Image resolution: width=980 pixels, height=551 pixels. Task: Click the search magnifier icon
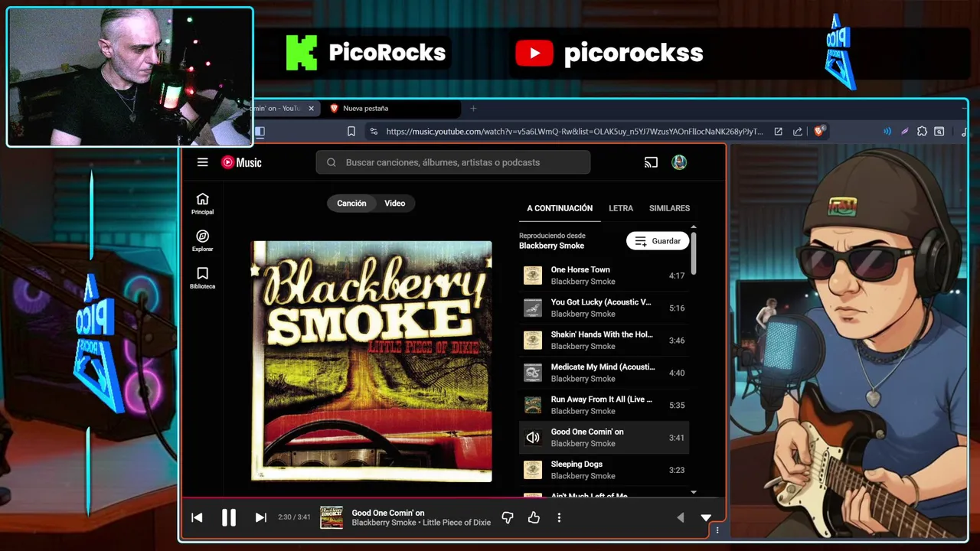pos(332,162)
